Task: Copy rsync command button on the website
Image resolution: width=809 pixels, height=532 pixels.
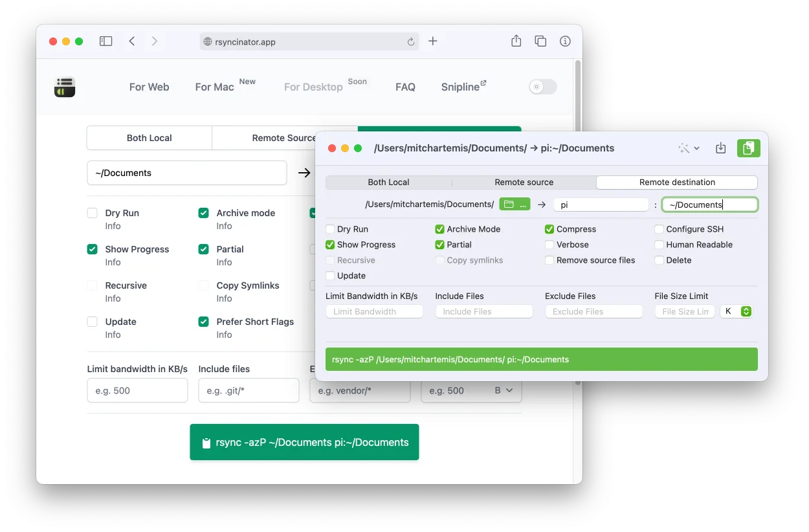Action: [304, 443]
